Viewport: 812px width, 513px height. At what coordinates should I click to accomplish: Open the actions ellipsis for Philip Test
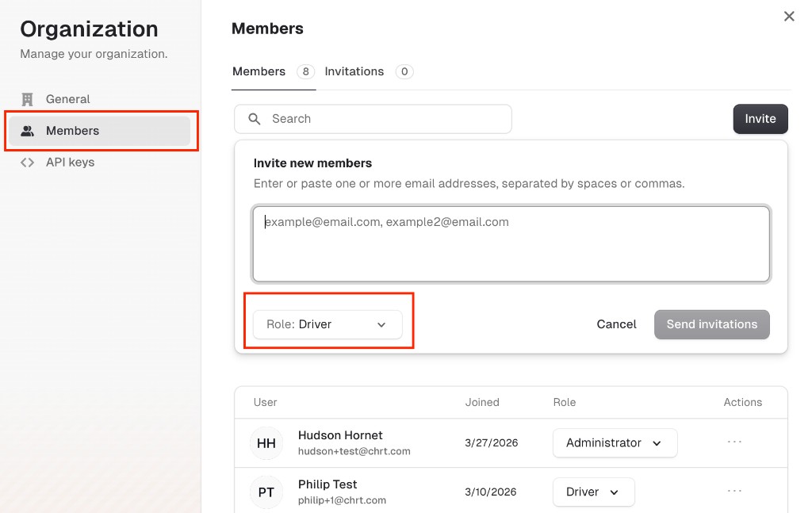pyautogui.click(x=734, y=492)
